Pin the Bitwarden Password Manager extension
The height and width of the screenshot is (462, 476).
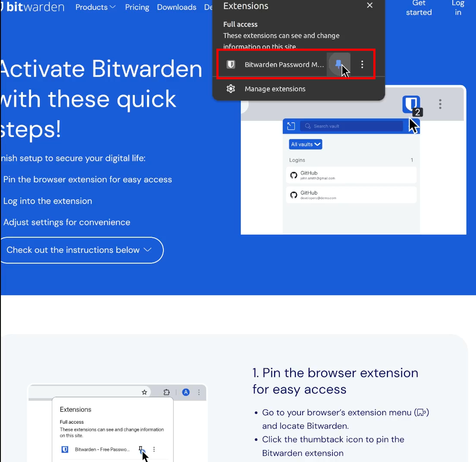pos(338,64)
